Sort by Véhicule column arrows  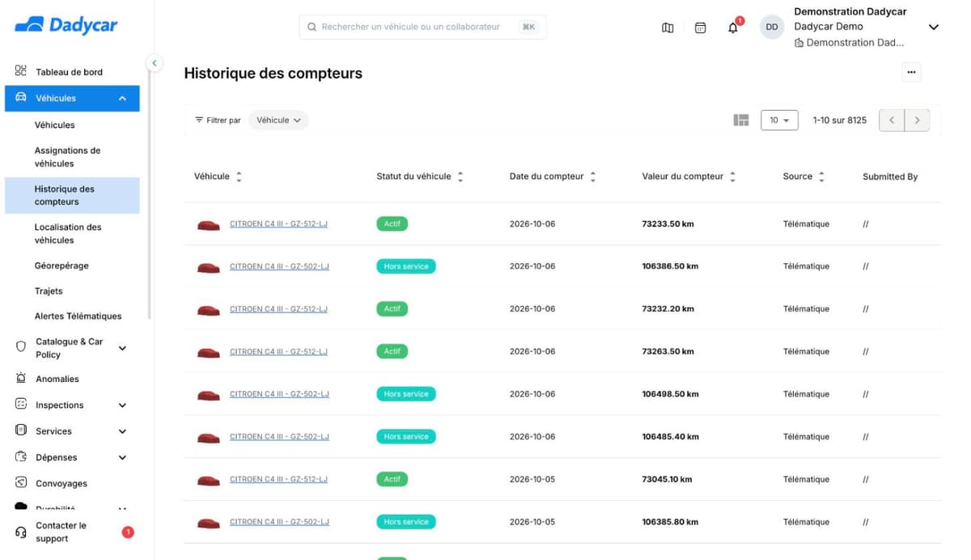click(239, 176)
